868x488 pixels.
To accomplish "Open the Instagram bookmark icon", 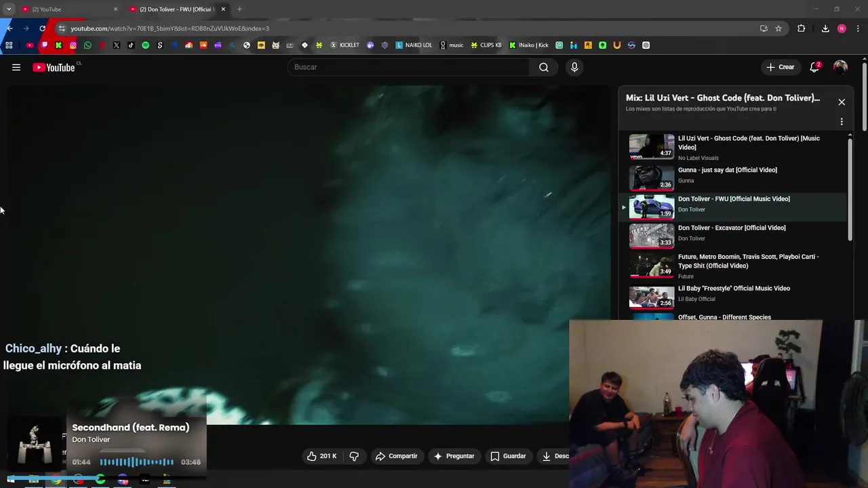I will 73,45.
